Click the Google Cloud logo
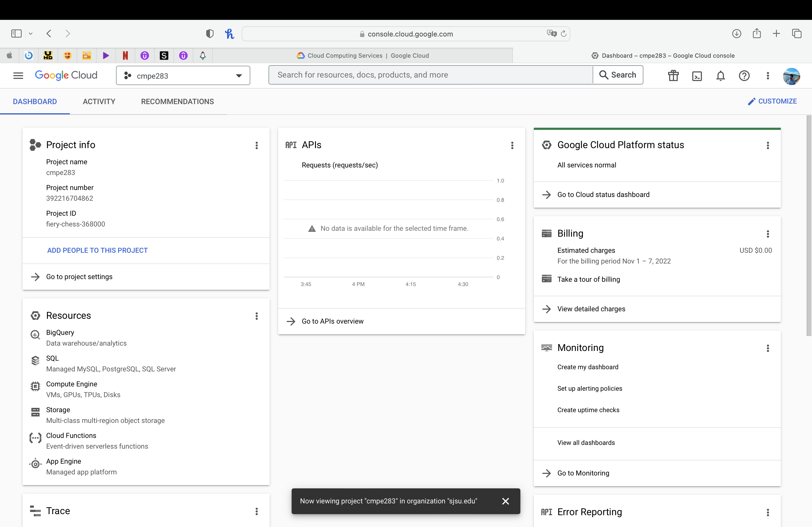The height and width of the screenshot is (527, 812). pyautogui.click(x=66, y=75)
